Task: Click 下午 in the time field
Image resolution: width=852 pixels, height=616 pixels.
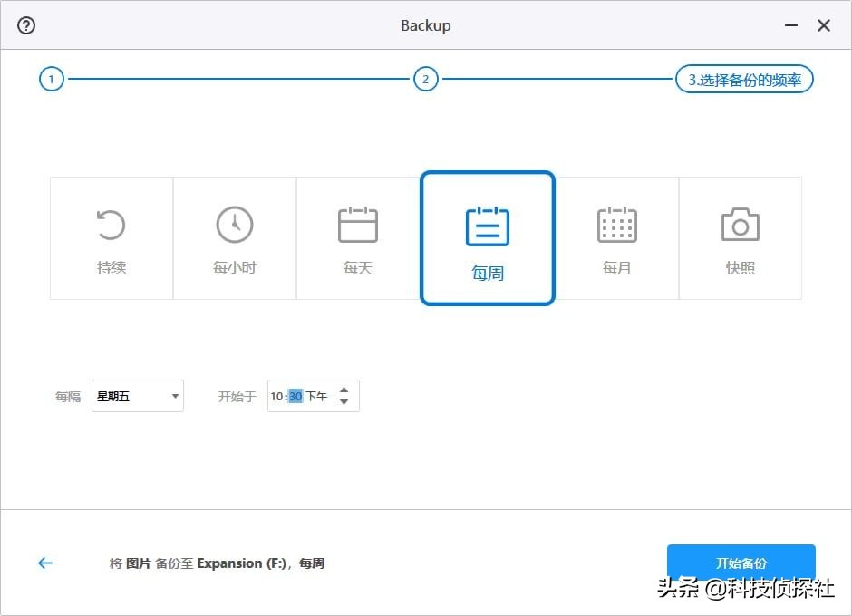Action: click(316, 396)
